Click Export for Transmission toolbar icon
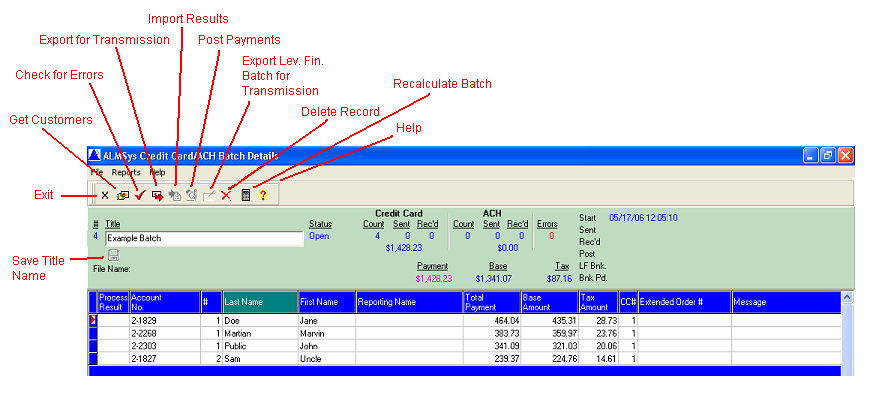Image resolution: width=877 pixels, height=400 pixels. pos(158,195)
